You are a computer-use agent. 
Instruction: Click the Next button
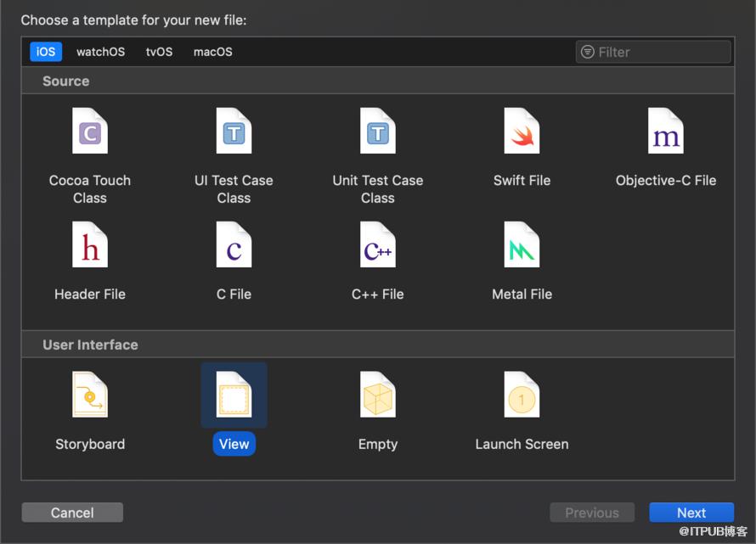[691, 513]
